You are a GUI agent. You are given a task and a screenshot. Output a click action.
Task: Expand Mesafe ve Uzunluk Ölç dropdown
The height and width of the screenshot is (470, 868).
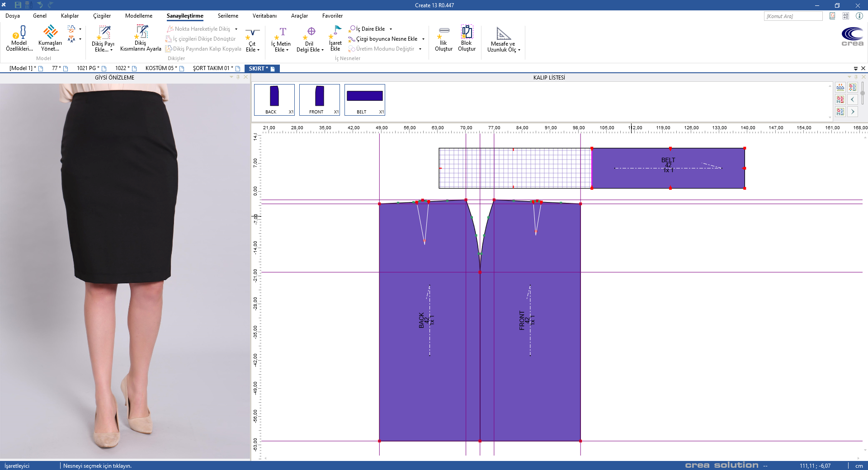pyautogui.click(x=519, y=50)
